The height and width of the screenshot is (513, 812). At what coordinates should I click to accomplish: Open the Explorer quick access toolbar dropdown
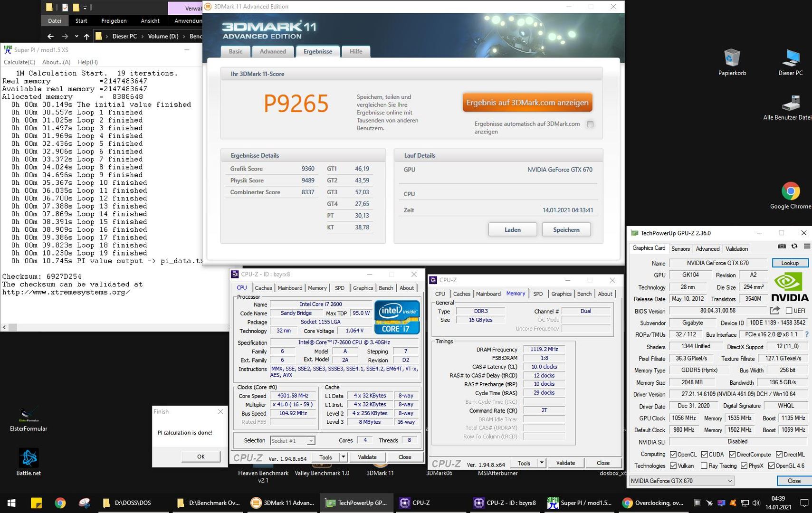pyautogui.click(x=85, y=8)
